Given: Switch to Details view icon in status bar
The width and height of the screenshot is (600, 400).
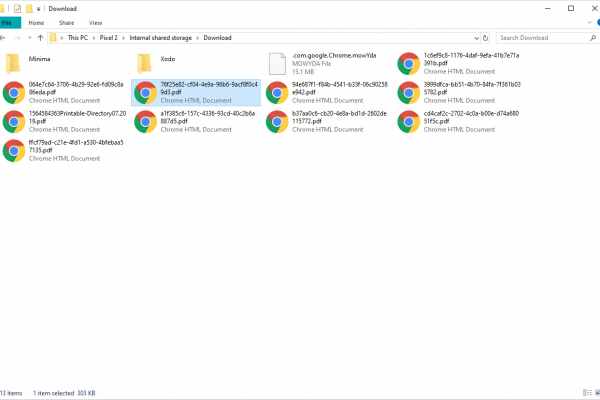Looking at the screenshot, I should click(587, 393).
